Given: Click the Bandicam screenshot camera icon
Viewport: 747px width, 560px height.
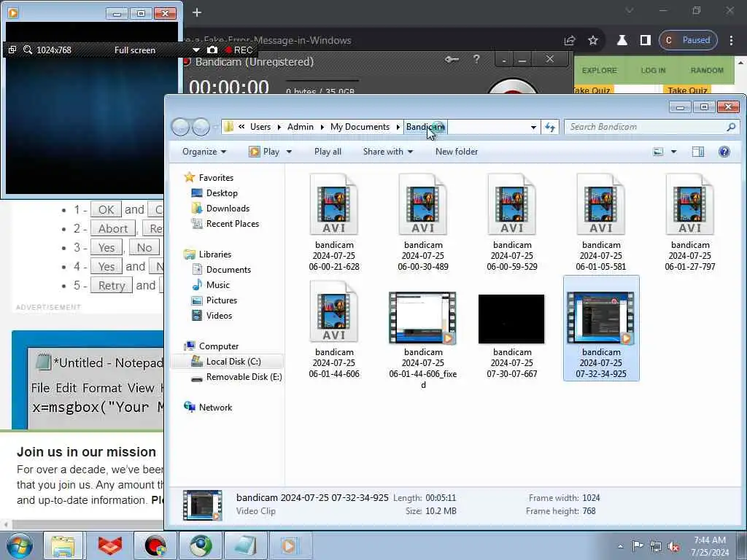Looking at the screenshot, I should [x=212, y=50].
